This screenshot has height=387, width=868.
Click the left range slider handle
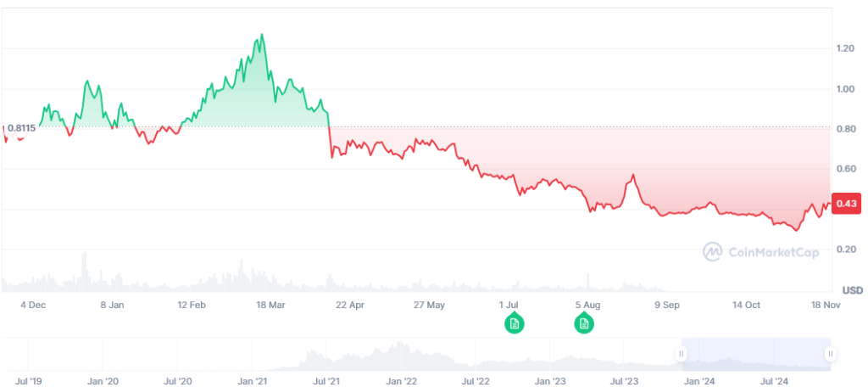tap(681, 353)
